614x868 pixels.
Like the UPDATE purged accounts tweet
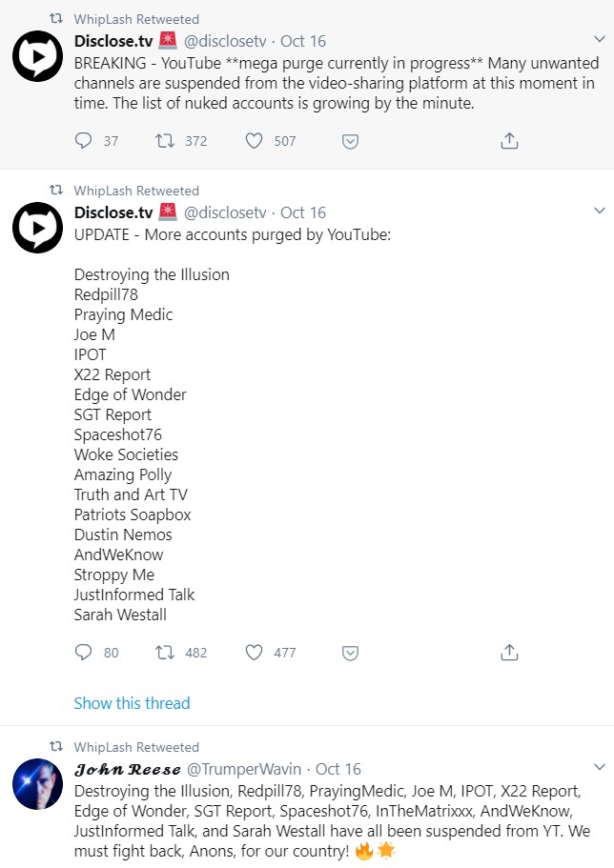click(254, 653)
